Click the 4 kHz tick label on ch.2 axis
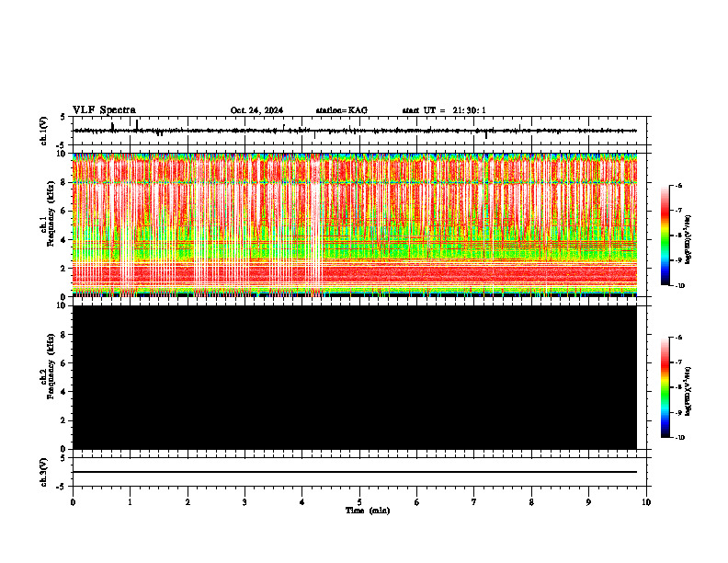Screen dimensions: 728x563 click(64, 392)
